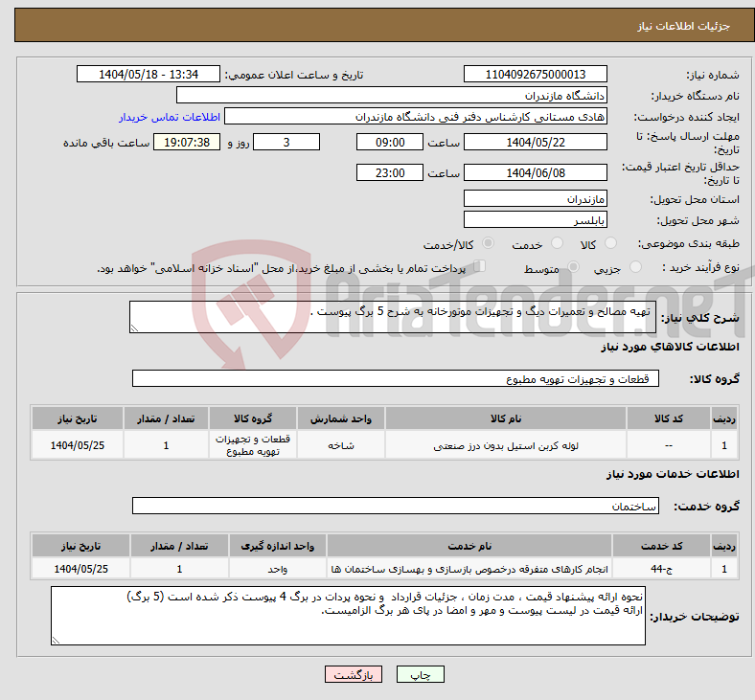Image resolution: width=755 pixels, height=700 pixels.
Task: Toggle the اسناد خزانه اسلامی payment checkbox
Action: pos(480,266)
